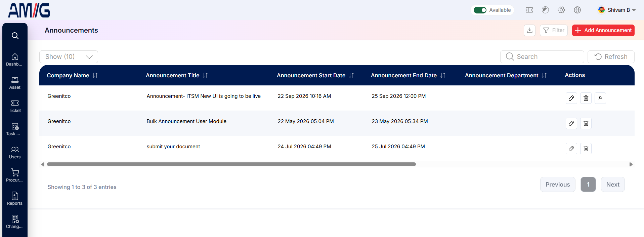
Task: Toggle the Available status switch
Action: click(480, 10)
